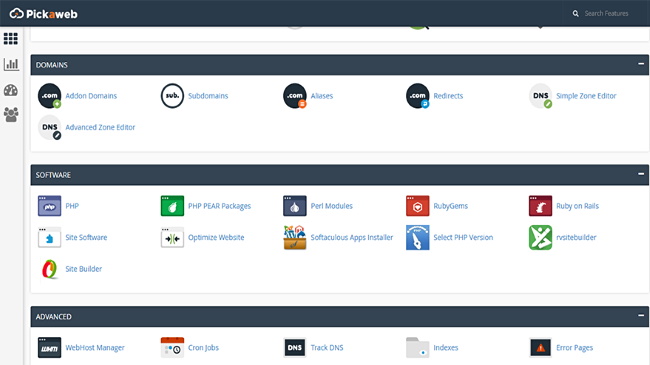This screenshot has height=365, width=650.
Task: Click the Cron Jobs calendar icon
Action: point(172,348)
